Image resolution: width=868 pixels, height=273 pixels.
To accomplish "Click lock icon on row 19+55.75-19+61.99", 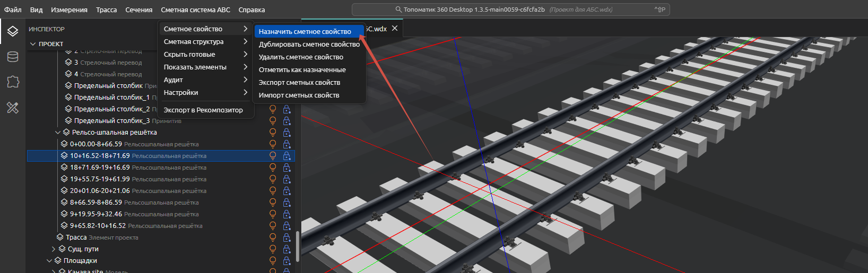I will point(287,179).
